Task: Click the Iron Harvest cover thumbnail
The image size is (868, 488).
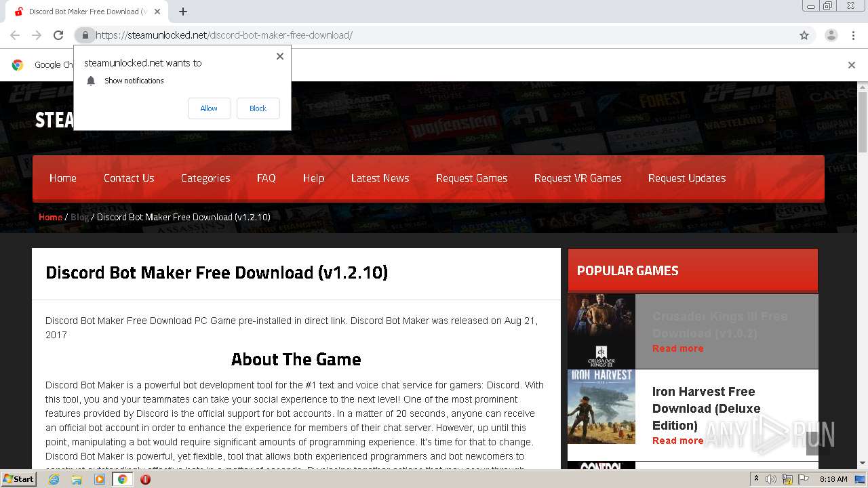Action: 601,407
